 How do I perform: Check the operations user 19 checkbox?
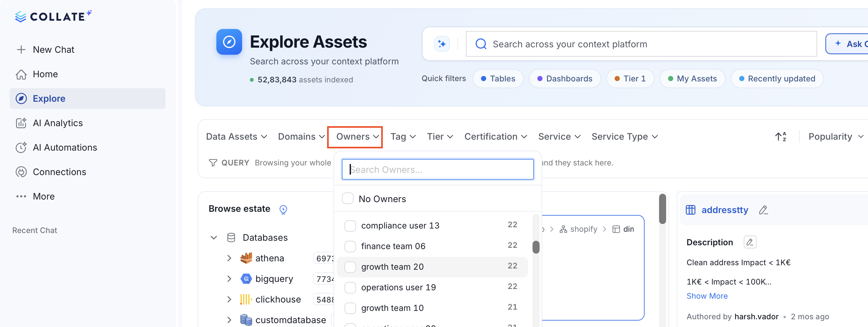[x=350, y=287]
